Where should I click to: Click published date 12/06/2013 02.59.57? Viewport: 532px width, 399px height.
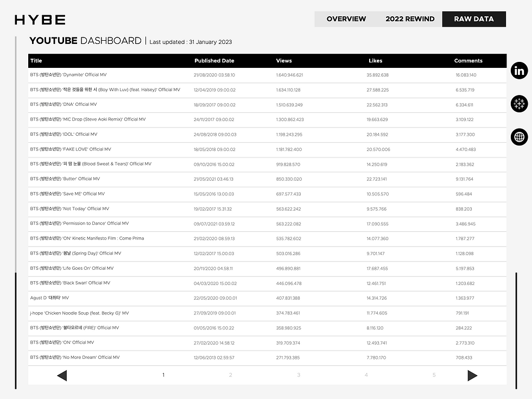click(x=214, y=358)
